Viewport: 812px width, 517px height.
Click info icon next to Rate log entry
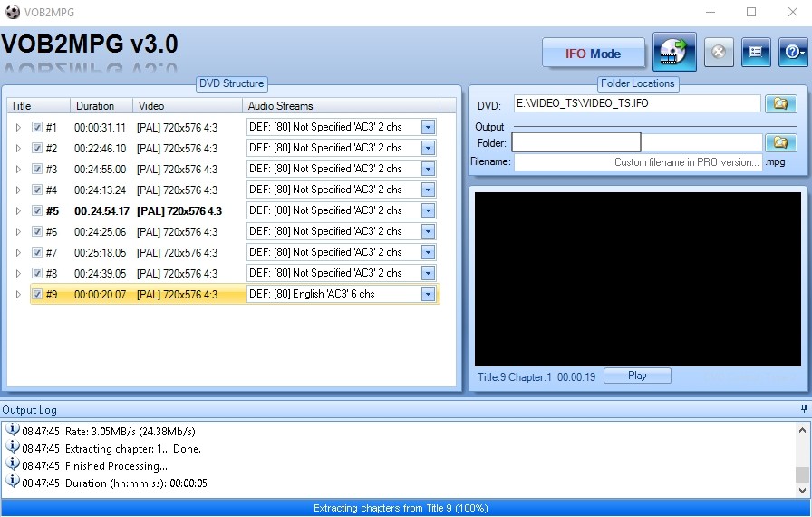(x=13, y=430)
